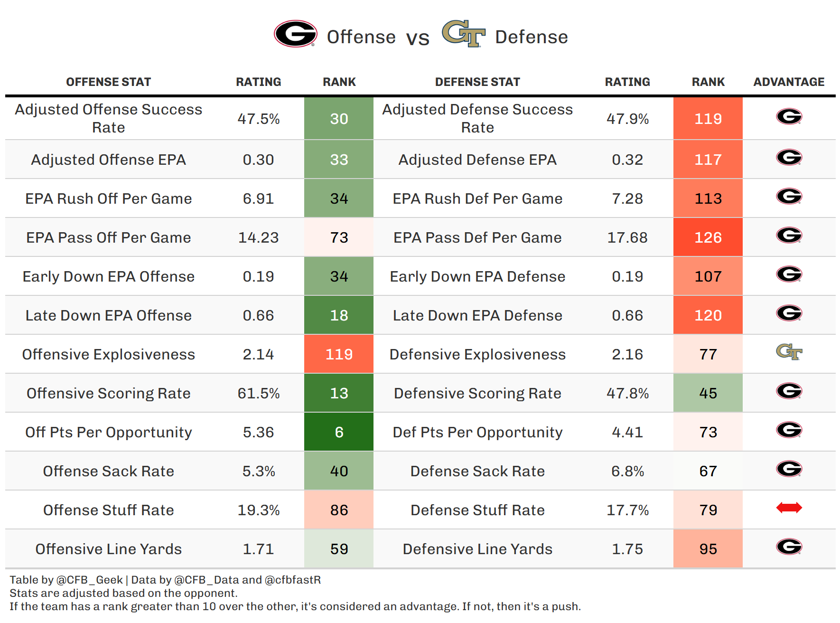Click Georgia advantage logo in Sack Rate row
Image resolution: width=840 pixels, height=623 pixels.
point(789,469)
